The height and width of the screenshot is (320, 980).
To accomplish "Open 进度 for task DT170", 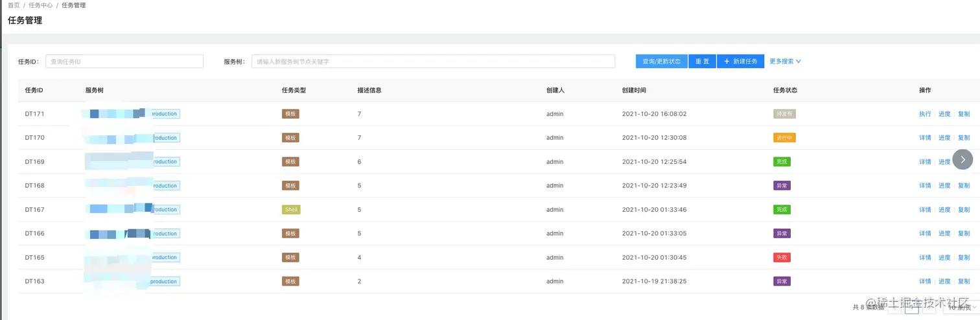I will coord(944,138).
